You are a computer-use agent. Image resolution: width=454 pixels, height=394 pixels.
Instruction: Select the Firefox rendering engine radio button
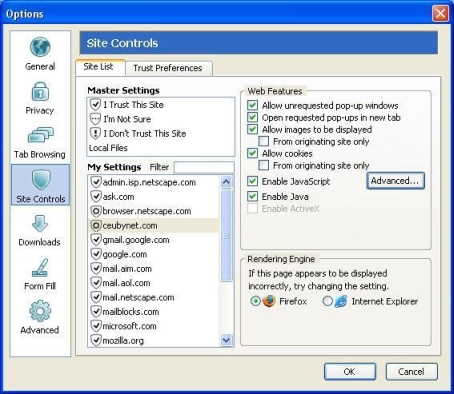(x=256, y=301)
